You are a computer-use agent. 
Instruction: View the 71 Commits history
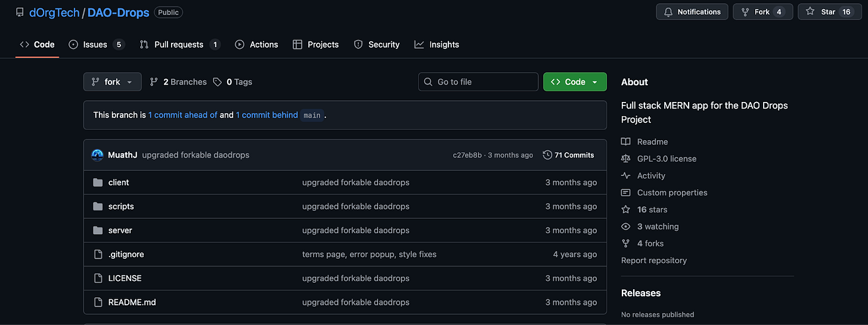click(568, 155)
